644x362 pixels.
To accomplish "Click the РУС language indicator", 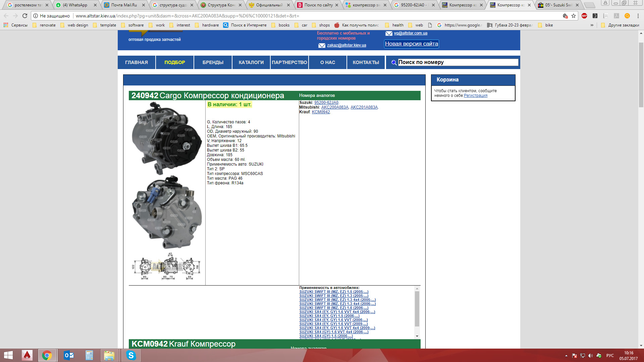I will (610, 356).
